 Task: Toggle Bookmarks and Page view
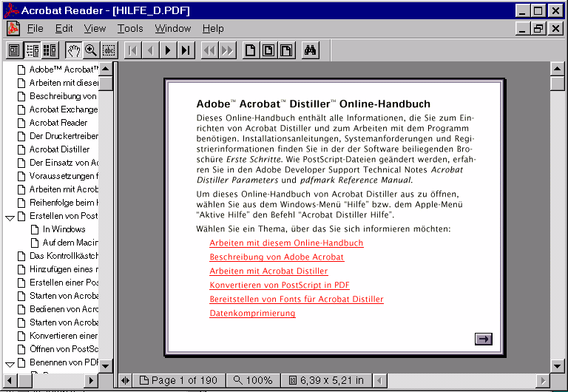coord(32,50)
